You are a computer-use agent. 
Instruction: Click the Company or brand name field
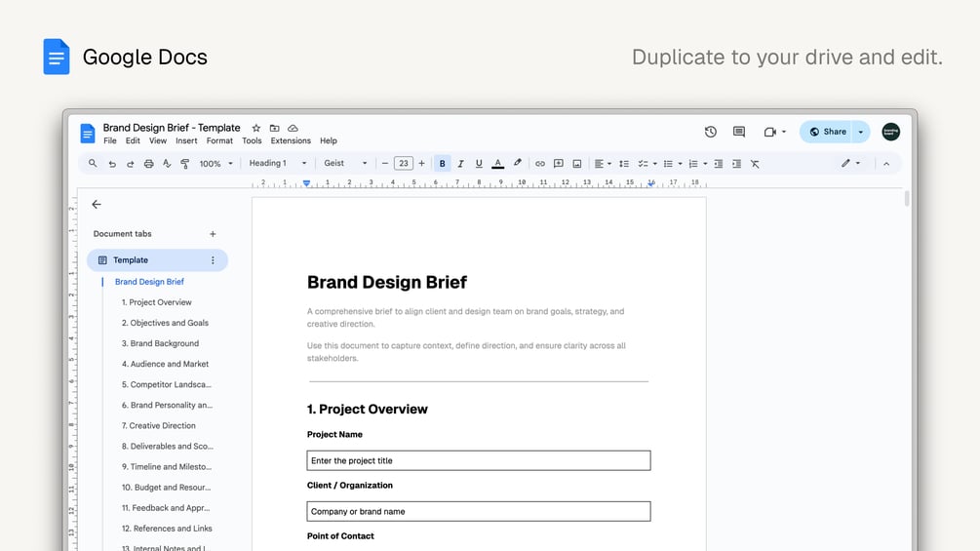pos(479,511)
